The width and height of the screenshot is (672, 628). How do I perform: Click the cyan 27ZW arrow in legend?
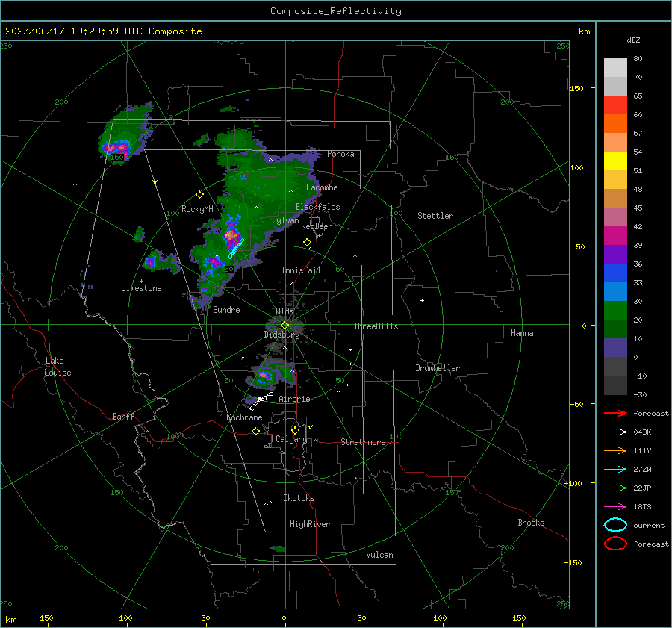click(615, 470)
